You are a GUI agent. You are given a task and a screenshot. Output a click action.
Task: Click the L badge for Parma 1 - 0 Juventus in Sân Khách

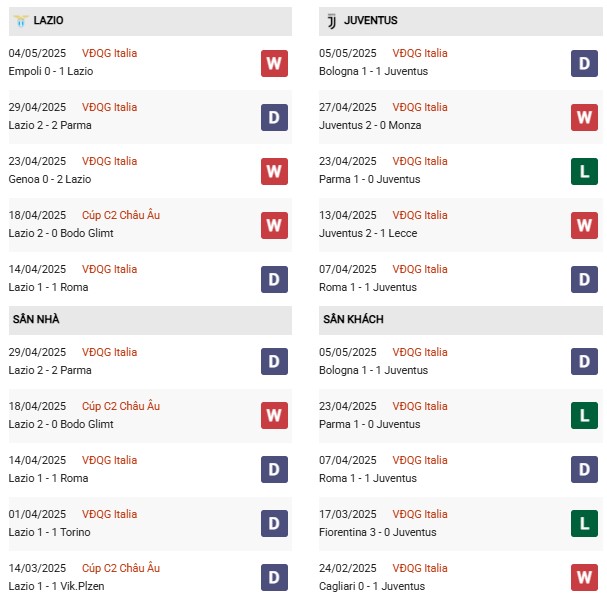(584, 416)
